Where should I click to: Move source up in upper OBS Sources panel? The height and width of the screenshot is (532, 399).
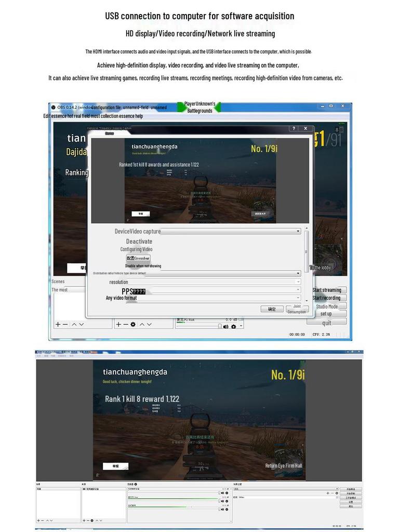[x=142, y=324]
